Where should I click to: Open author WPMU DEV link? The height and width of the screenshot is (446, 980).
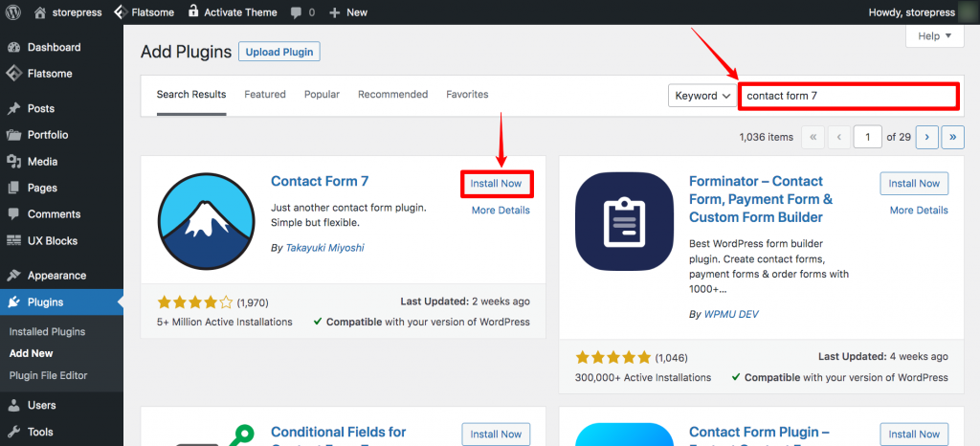732,314
